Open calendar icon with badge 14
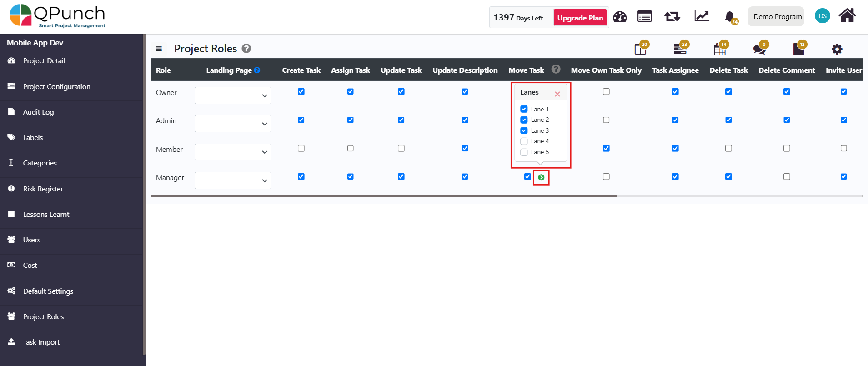Viewport: 868px width, 366px height. (x=720, y=49)
